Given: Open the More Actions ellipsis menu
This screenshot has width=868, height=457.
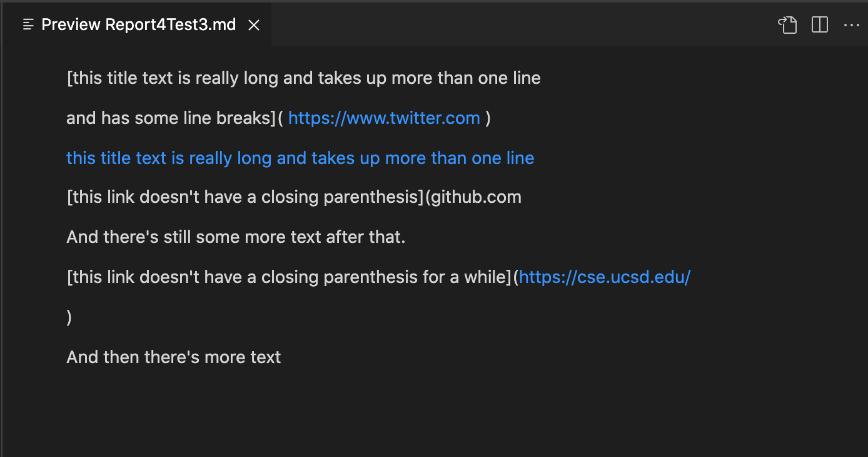Looking at the screenshot, I should pyautogui.click(x=851, y=25).
